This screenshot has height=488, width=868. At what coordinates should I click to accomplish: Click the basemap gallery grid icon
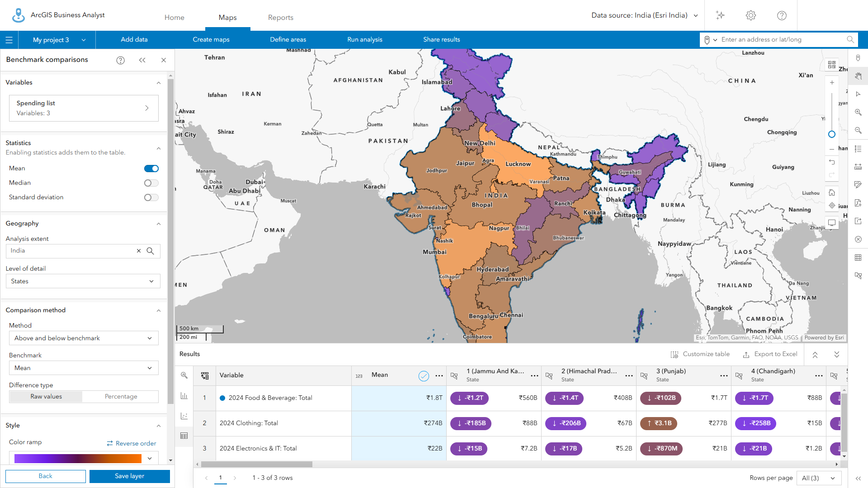click(832, 65)
